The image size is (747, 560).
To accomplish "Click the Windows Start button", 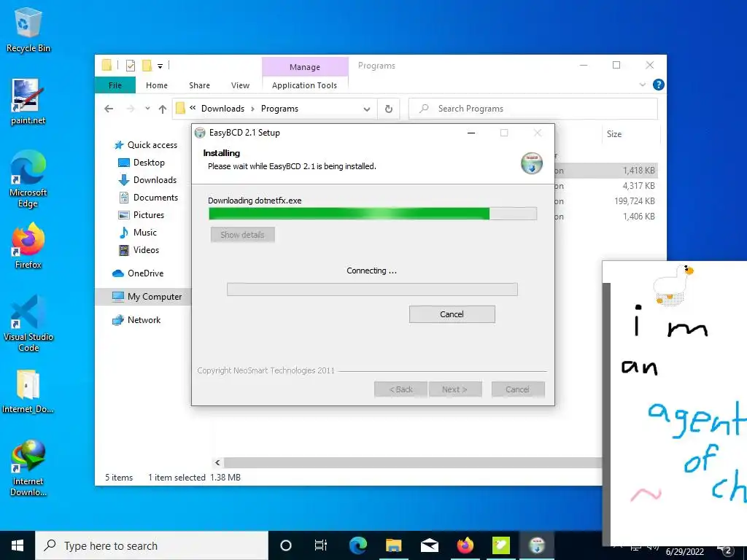I will click(x=18, y=545).
